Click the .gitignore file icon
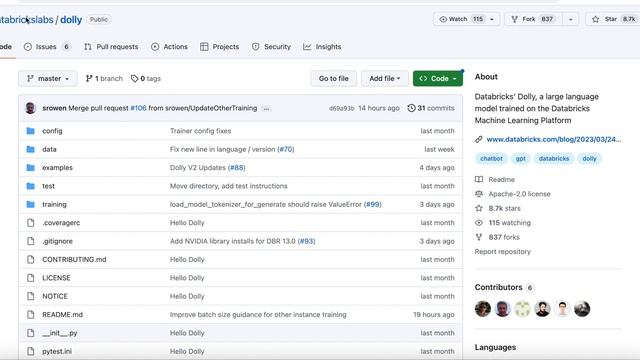The height and width of the screenshot is (360, 640). (x=31, y=241)
